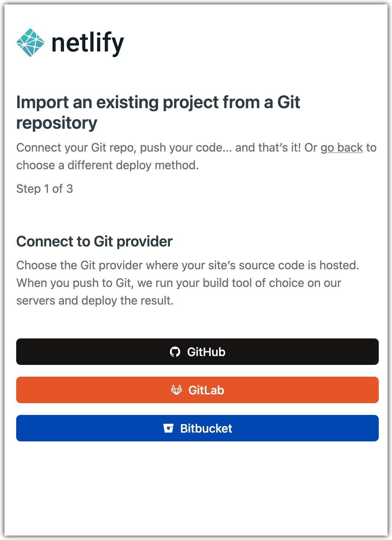This screenshot has width=392, height=540.
Task: Connect using the GitLab provider button
Action: coord(197,390)
